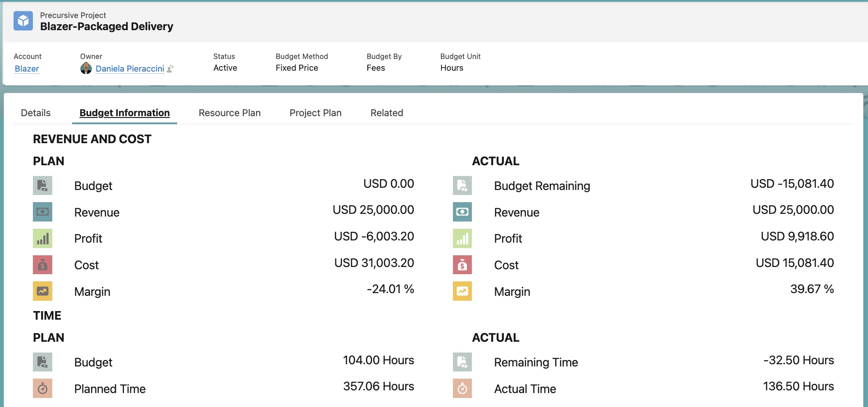The height and width of the screenshot is (407, 868).
Task: Click the actual cost value USD 15,081.40
Action: (x=795, y=263)
